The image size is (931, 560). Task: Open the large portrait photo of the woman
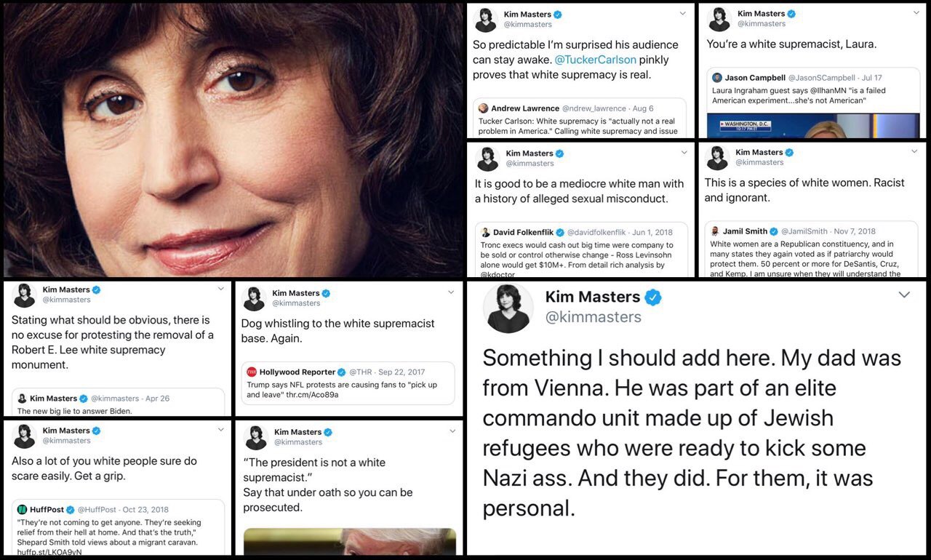click(233, 138)
